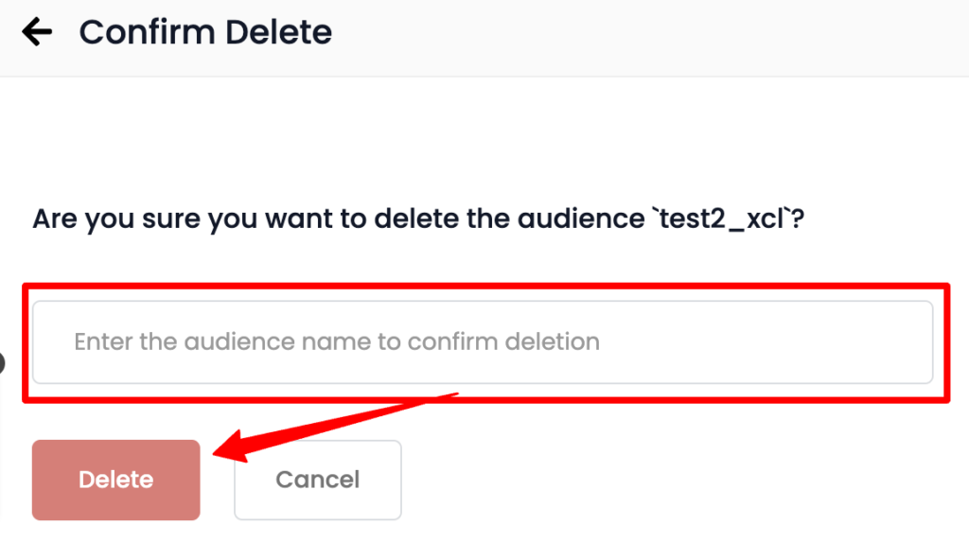Image resolution: width=969 pixels, height=560 pixels.
Task: Cancel the audience deletion
Action: coord(317,480)
